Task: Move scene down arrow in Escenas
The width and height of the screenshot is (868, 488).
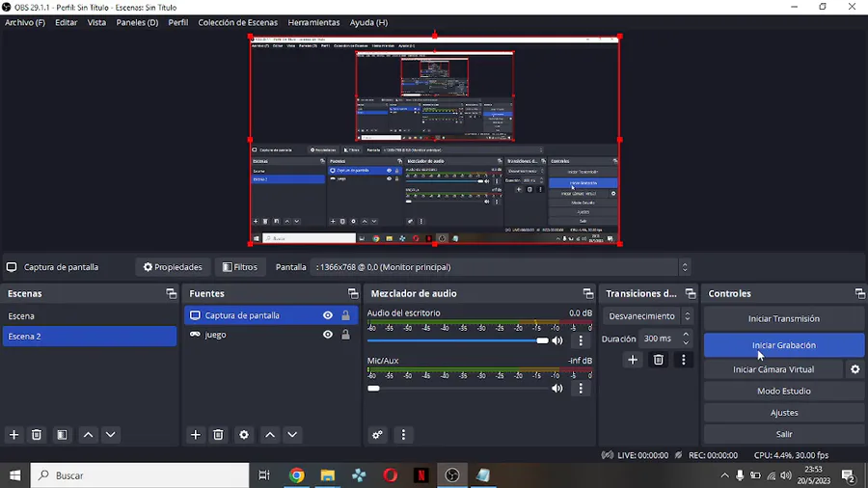Action: click(x=111, y=435)
